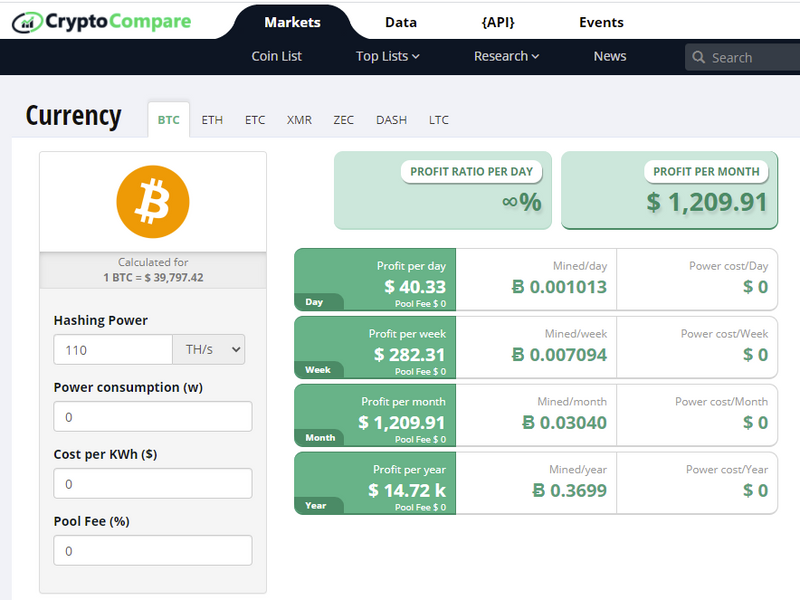
Task: Click the search magnifier icon
Action: point(699,58)
